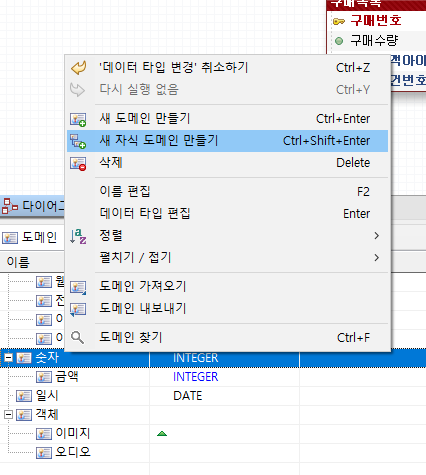426x475 pixels.
Task: Select 구매수량 attribute in entity
Action: click(x=374, y=41)
